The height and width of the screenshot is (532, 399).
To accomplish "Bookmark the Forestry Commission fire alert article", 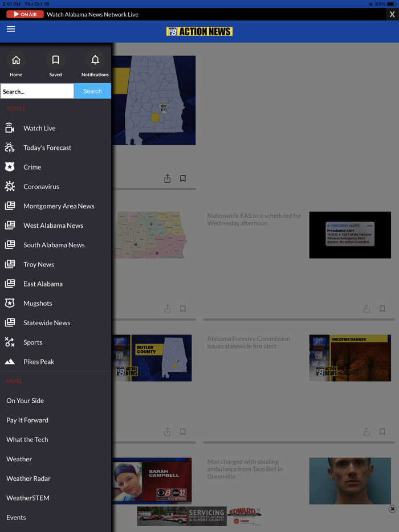I will pyautogui.click(x=382, y=432).
